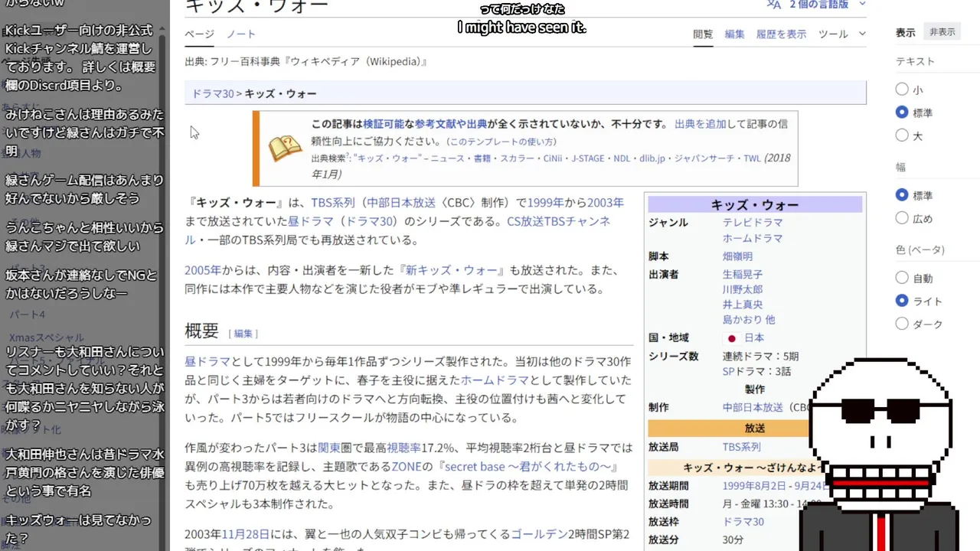Select the 大 text size radio button
The width and height of the screenshot is (980, 551).
point(902,135)
